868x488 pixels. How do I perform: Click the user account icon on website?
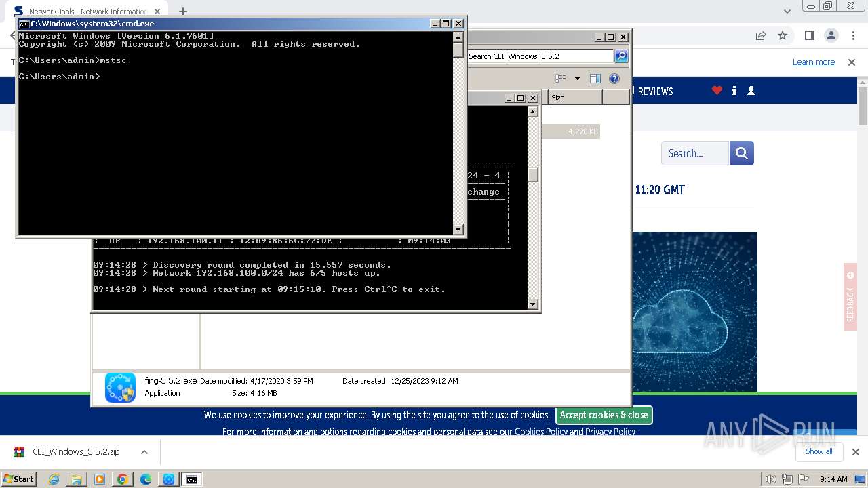click(751, 90)
